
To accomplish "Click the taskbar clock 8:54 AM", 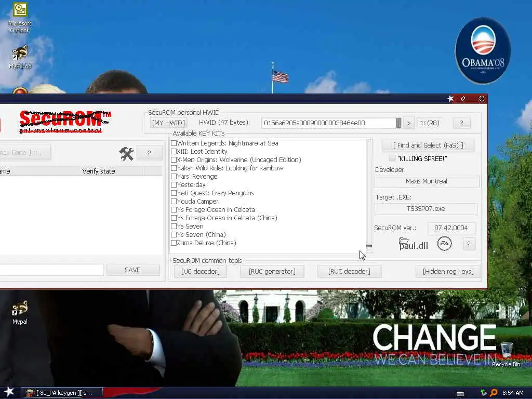I will [513, 393].
